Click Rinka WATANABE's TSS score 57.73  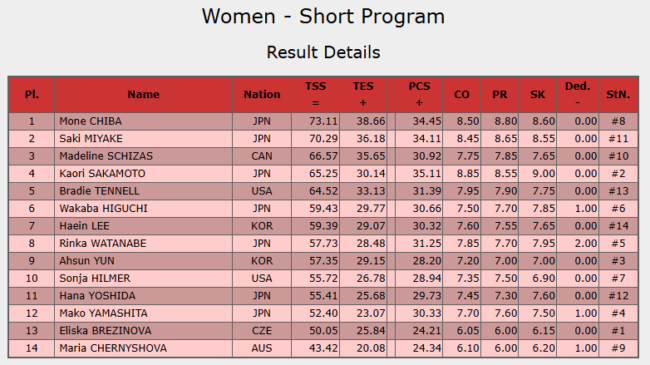pos(323,243)
